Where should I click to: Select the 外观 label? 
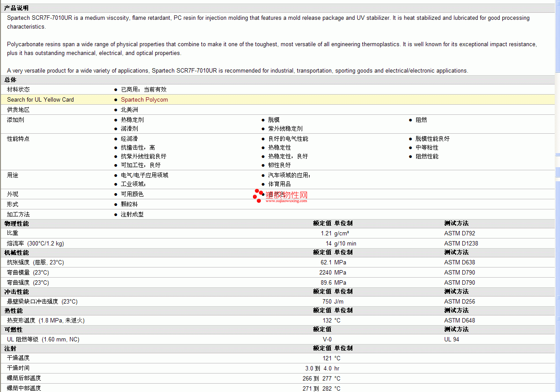pos(13,194)
